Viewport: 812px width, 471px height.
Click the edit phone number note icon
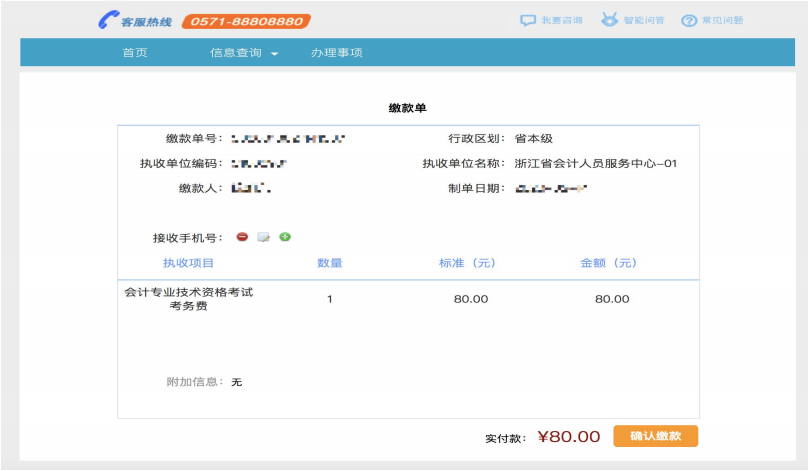tap(263, 237)
